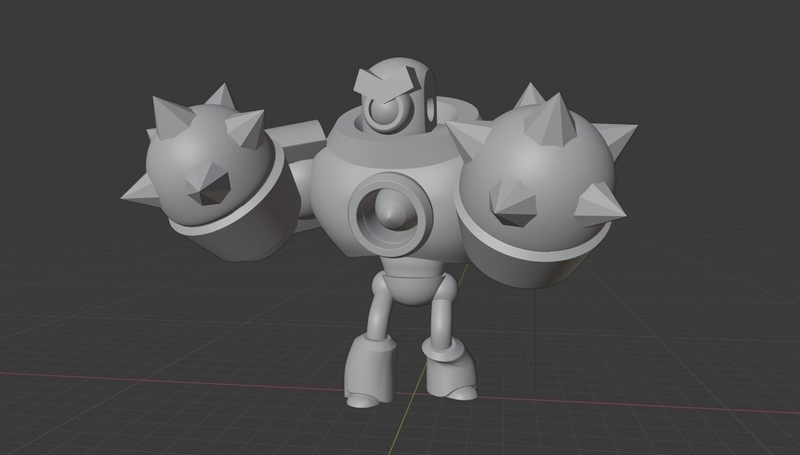
Task: Select the round eye lens on the head
Action: click(x=386, y=112)
